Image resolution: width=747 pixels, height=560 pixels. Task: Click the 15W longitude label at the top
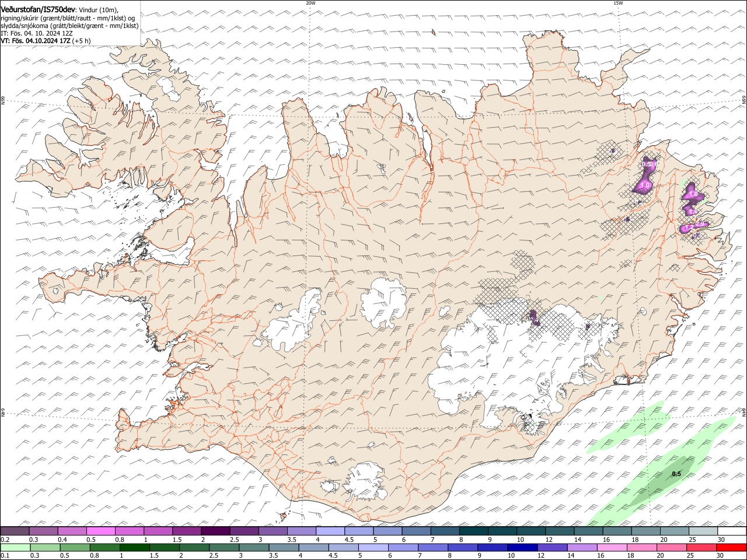coord(618,3)
